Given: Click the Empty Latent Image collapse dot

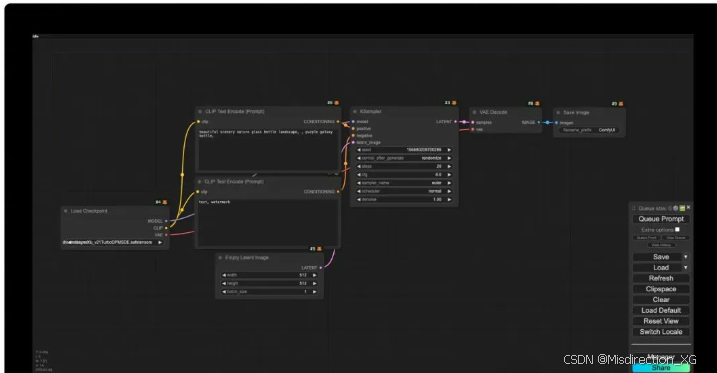Looking at the screenshot, I should pos(220,258).
